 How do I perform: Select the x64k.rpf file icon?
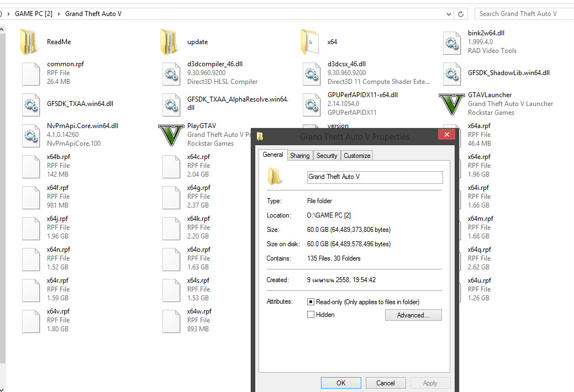click(171, 229)
